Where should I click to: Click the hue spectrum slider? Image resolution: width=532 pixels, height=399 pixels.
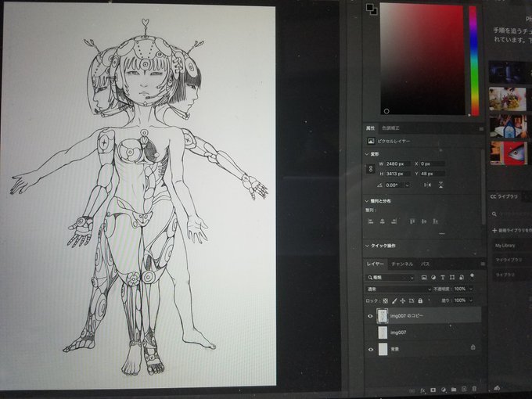(x=473, y=60)
